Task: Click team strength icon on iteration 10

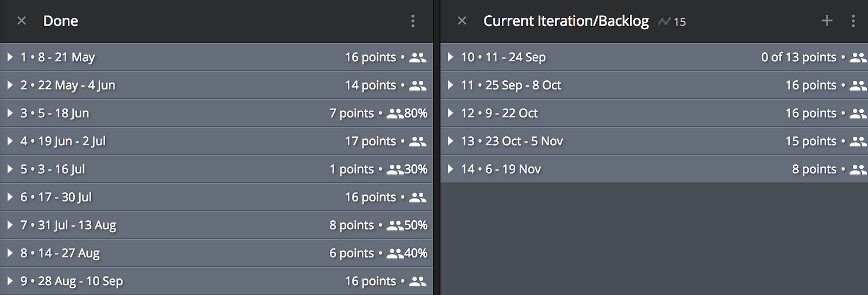Action: 858,57
